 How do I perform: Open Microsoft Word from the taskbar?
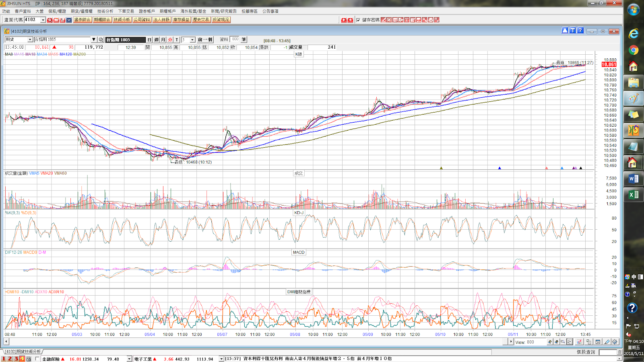(634, 179)
